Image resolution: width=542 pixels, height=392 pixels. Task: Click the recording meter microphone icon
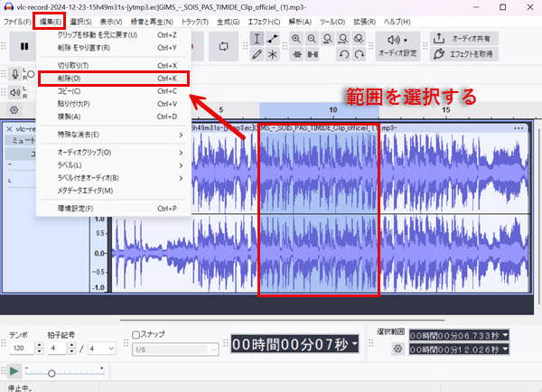[x=14, y=74]
